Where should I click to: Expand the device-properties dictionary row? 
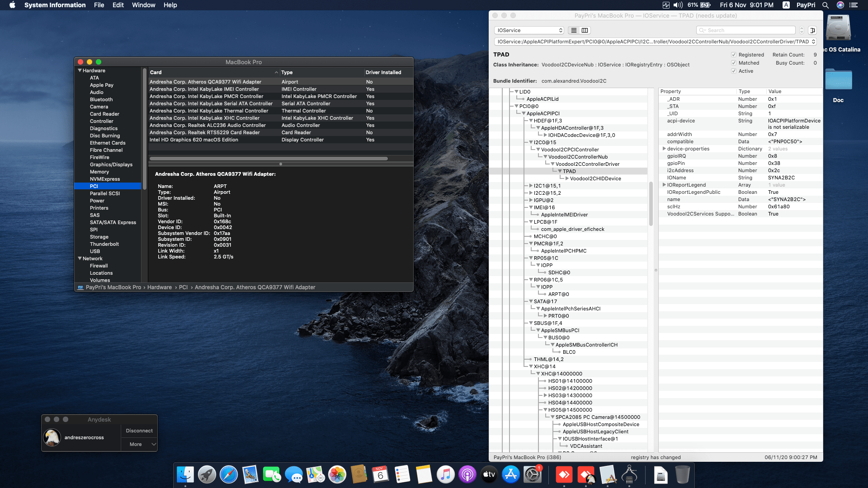point(664,149)
